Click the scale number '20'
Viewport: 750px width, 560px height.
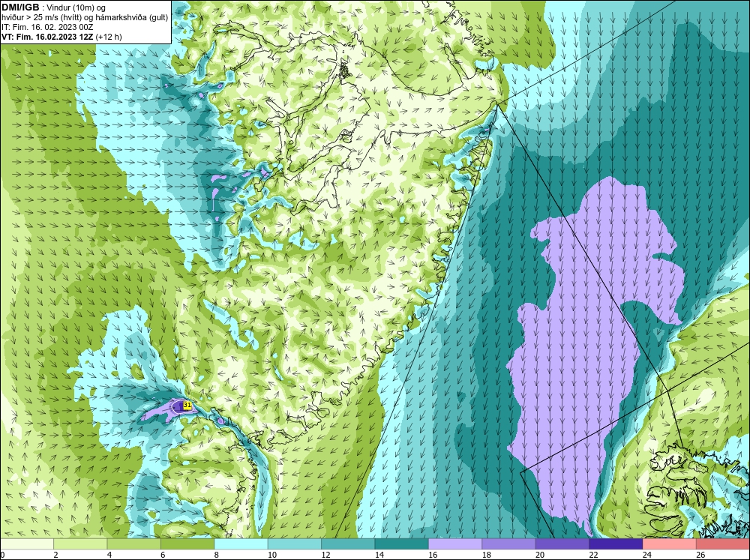coord(540,555)
